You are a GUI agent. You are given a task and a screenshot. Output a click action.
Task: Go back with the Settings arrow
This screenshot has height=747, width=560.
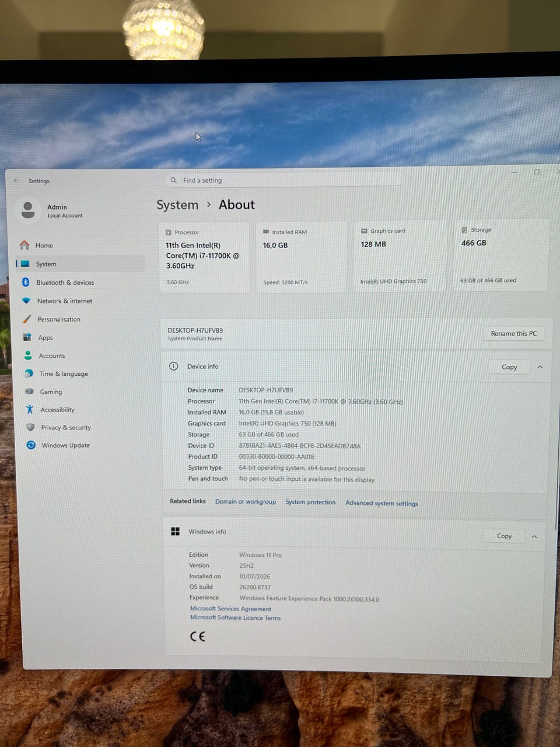click(17, 181)
